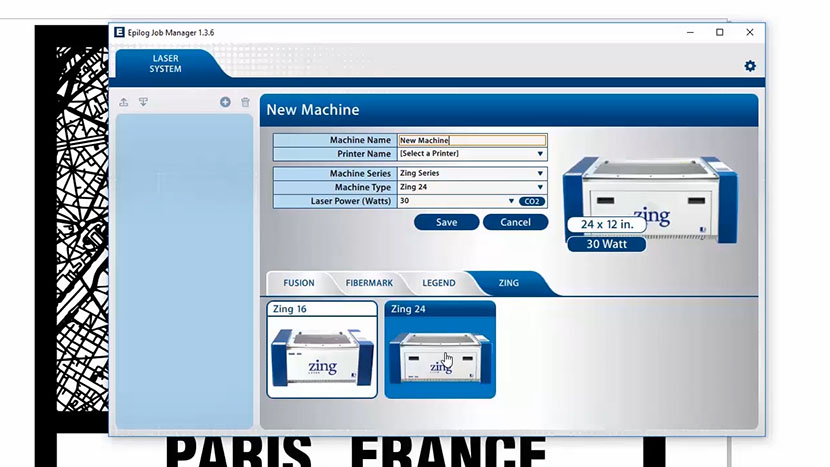This screenshot has width=830, height=467.
Task: Select the Fusion machine tab
Action: point(298,283)
